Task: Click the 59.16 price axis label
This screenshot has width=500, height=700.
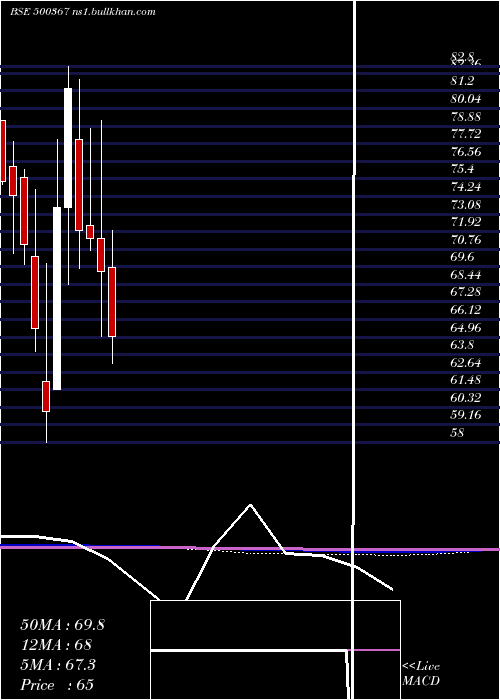Action: [466, 415]
